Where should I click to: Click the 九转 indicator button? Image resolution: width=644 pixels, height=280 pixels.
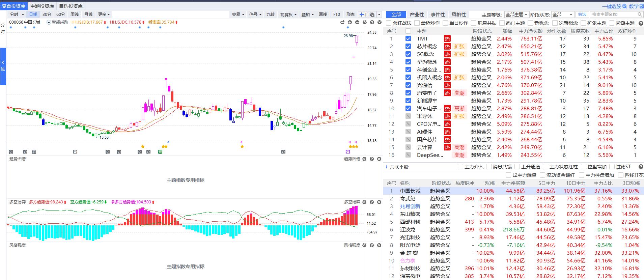point(271,15)
